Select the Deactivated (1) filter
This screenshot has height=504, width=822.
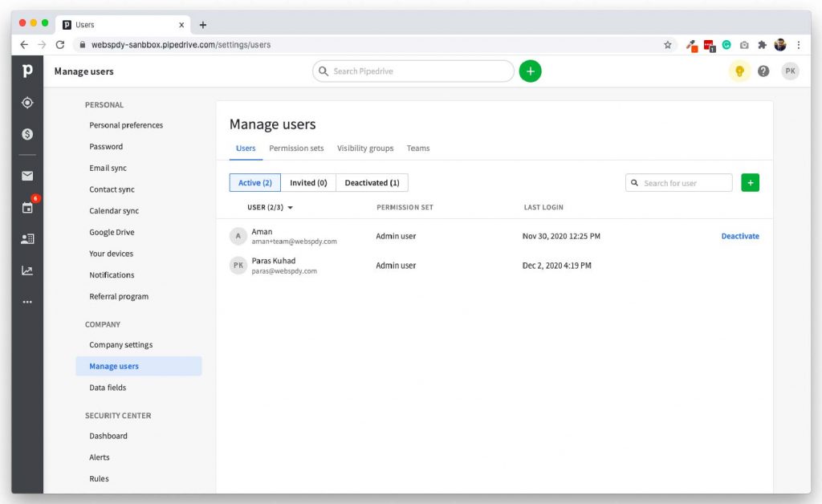(x=372, y=182)
